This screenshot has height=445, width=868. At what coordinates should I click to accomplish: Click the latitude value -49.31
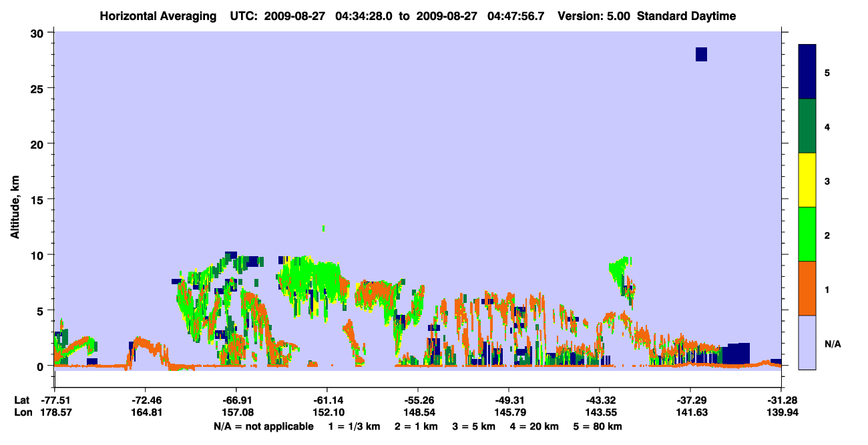pos(509,400)
